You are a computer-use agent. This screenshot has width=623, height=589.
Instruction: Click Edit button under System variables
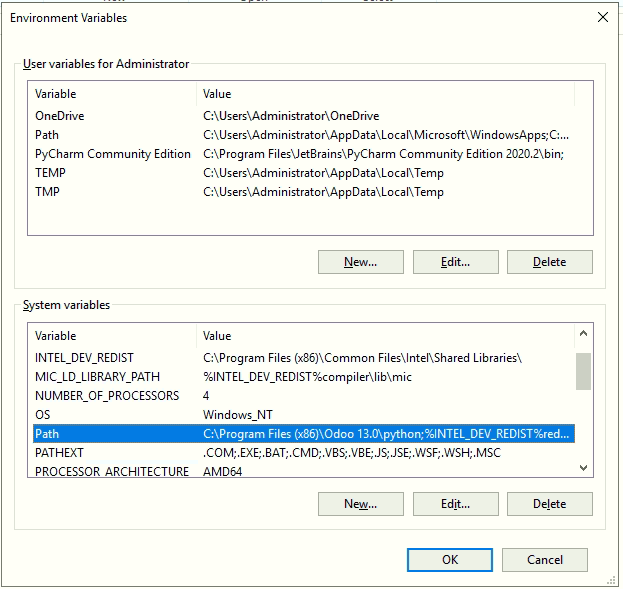(455, 504)
